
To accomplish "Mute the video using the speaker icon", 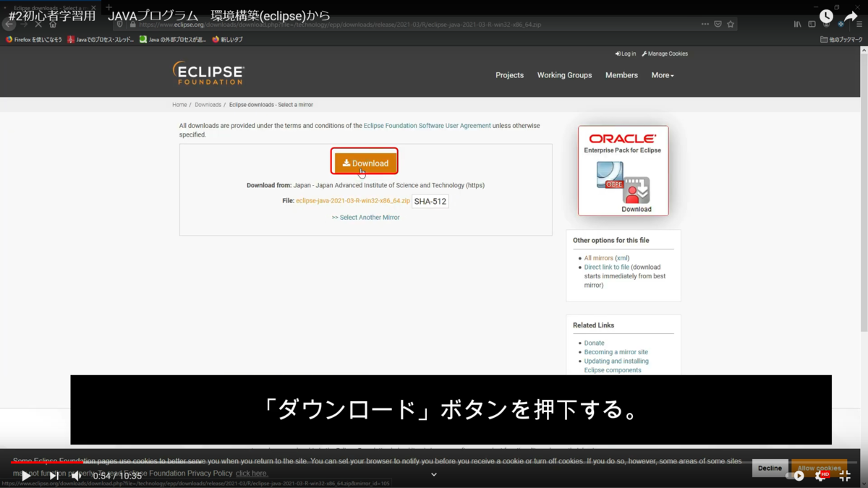I will click(x=76, y=476).
